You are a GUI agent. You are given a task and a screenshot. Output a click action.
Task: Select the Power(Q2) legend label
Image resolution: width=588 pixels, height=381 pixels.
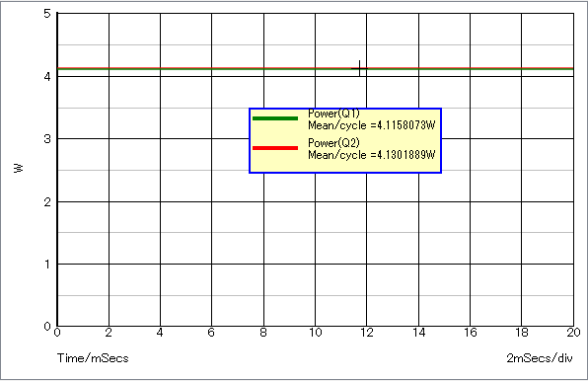(x=333, y=143)
